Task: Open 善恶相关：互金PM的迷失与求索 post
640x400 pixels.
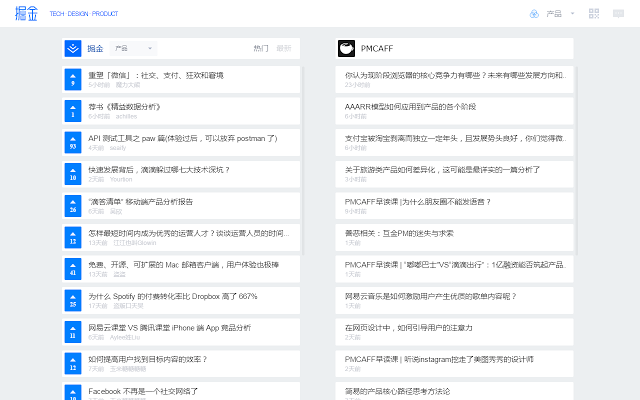Action: point(399,233)
